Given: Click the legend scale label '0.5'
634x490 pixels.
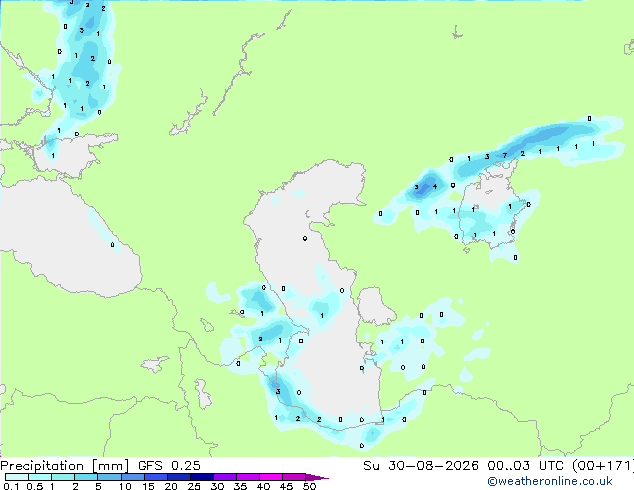Looking at the screenshot, I should pyautogui.click(x=35, y=486).
